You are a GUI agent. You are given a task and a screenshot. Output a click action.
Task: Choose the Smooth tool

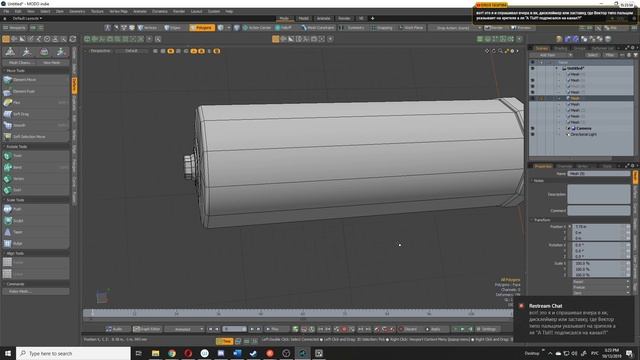36,125
